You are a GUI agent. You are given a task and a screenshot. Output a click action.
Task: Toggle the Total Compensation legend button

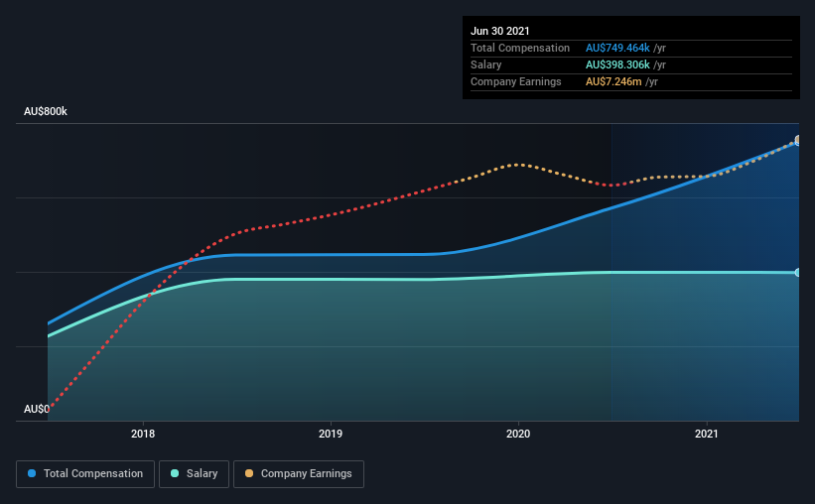coord(85,474)
